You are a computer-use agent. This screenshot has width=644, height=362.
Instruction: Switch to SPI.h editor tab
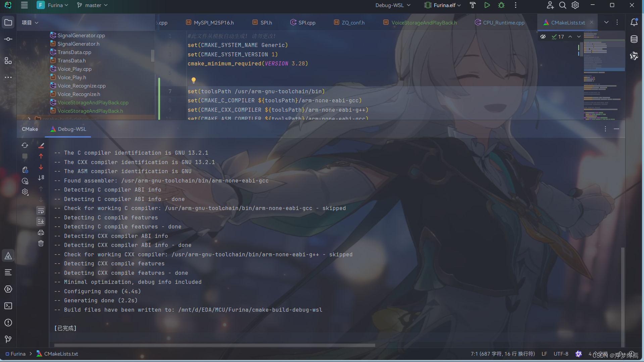[262, 22]
